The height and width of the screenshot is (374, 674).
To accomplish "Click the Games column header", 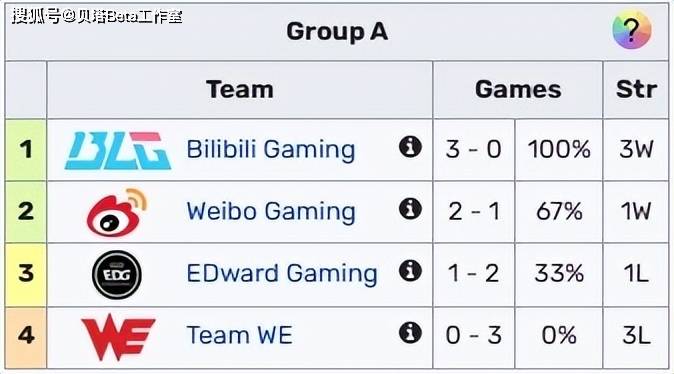I will 518,89.
